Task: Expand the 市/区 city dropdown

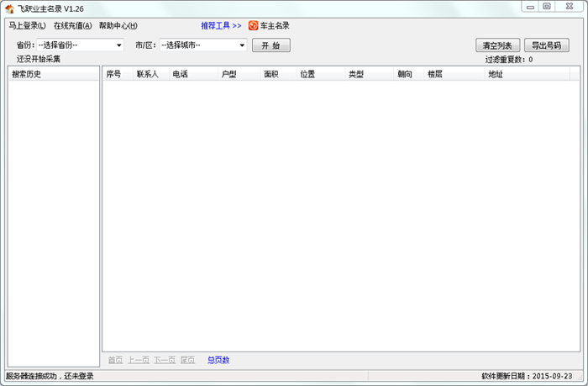Action: click(x=202, y=45)
